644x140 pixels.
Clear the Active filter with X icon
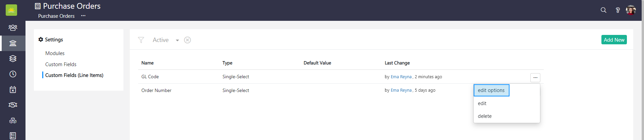(x=187, y=40)
